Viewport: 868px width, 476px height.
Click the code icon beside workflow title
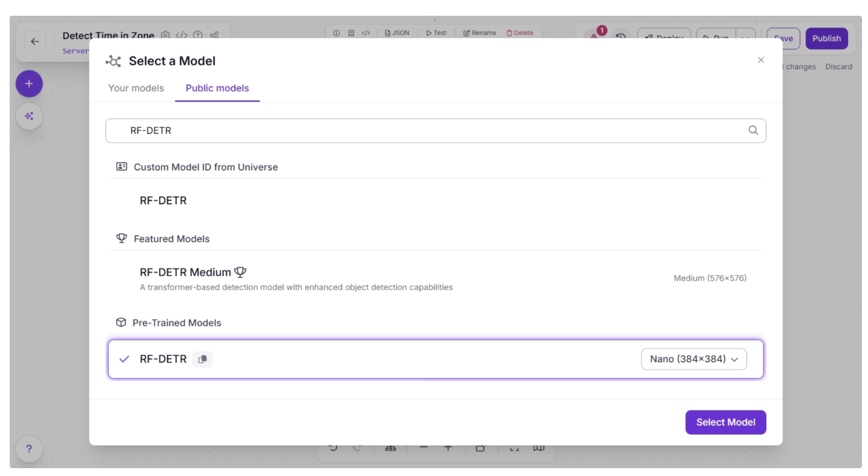182,35
